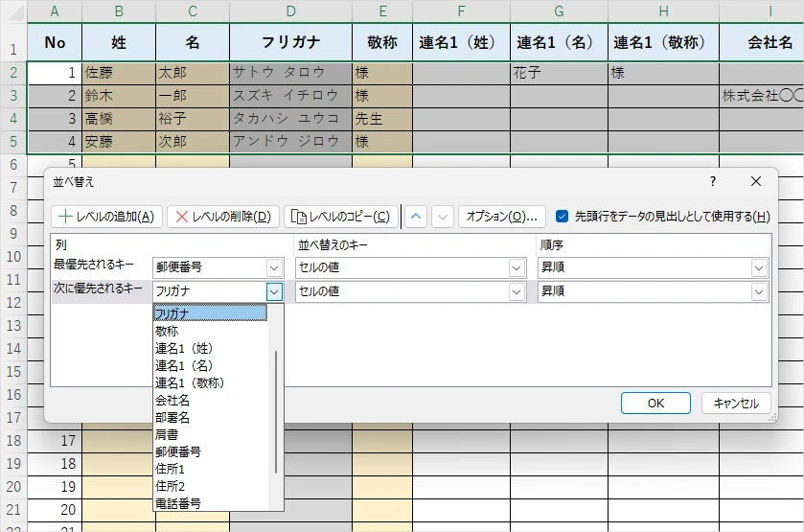
Task: Open first level セルの値 sort key dropdown
Action: [517, 267]
